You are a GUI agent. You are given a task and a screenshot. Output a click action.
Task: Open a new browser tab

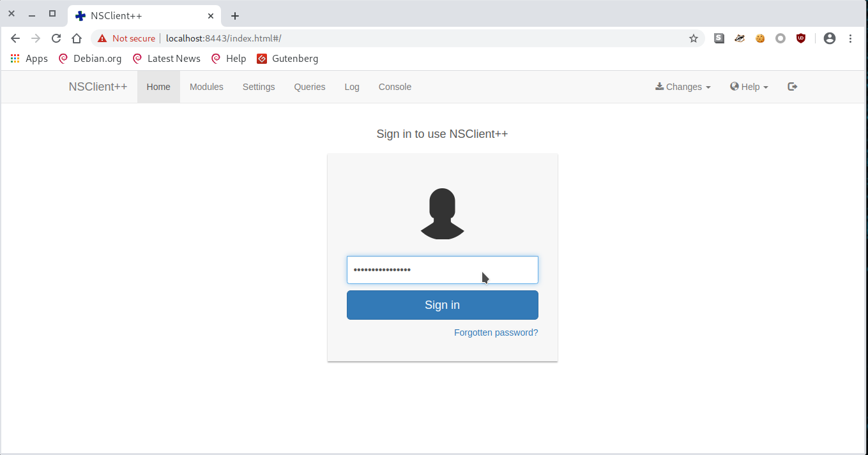235,16
